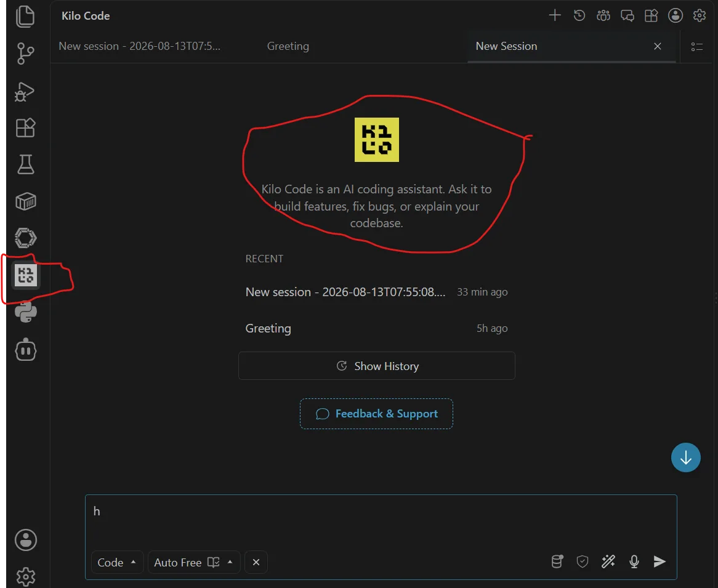Click the Kilo Code panel title
Viewport: 718px width, 588px height.
click(x=86, y=16)
